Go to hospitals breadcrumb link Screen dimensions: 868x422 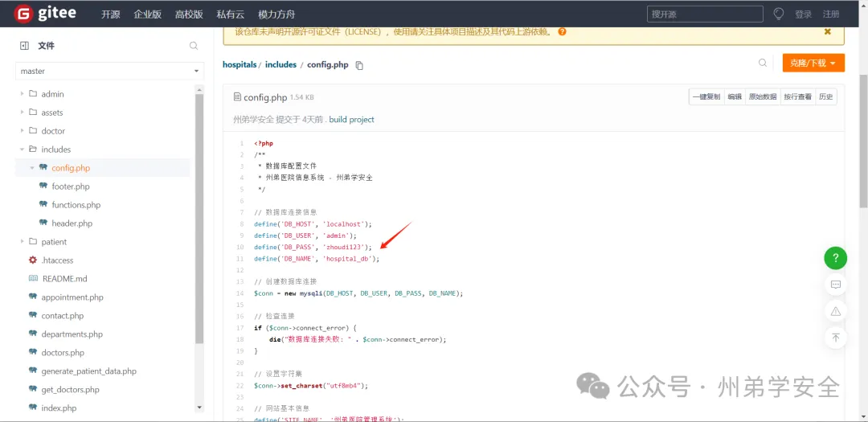(x=240, y=65)
